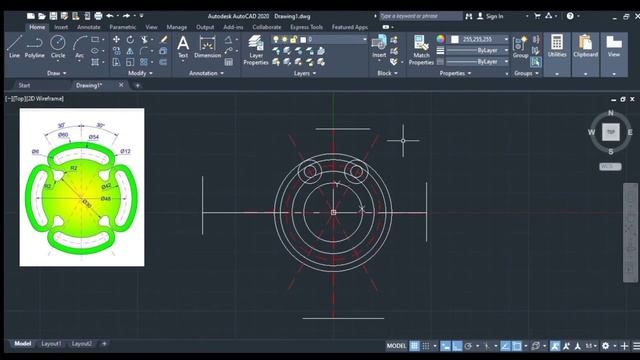This screenshot has width=640, height=360.
Task: Open the Manage ribbon tab
Action: 176,27
